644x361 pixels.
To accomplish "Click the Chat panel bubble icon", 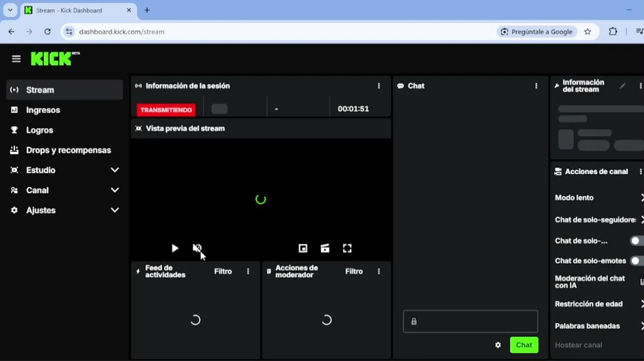I will (x=400, y=86).
